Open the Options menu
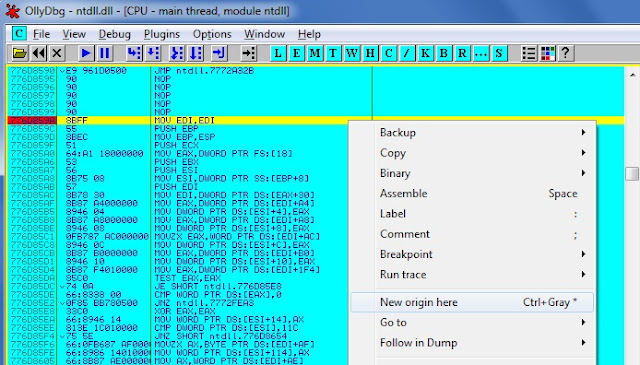This screenshot has height=365, width=640. tap(212, 34)
